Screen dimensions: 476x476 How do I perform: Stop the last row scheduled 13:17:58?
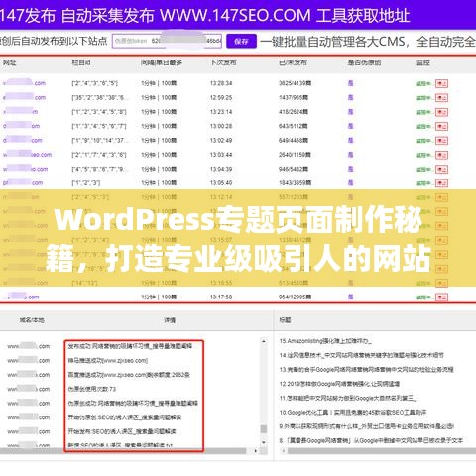tap(441, 297)
